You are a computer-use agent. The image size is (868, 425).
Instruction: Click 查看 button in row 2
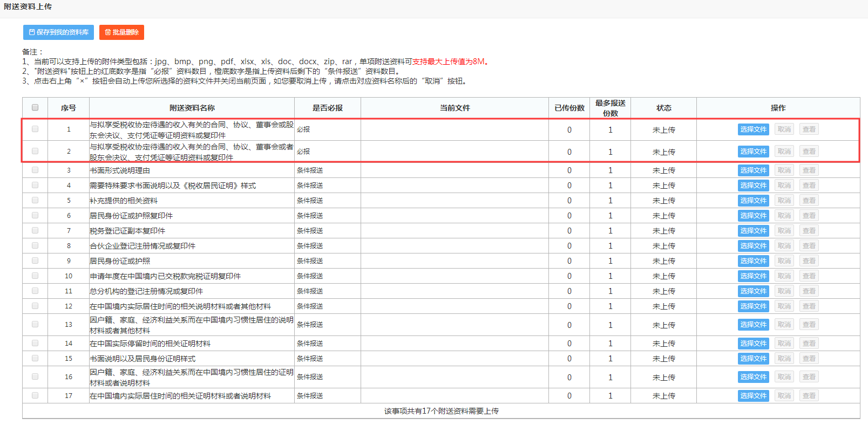coord(809,152)
